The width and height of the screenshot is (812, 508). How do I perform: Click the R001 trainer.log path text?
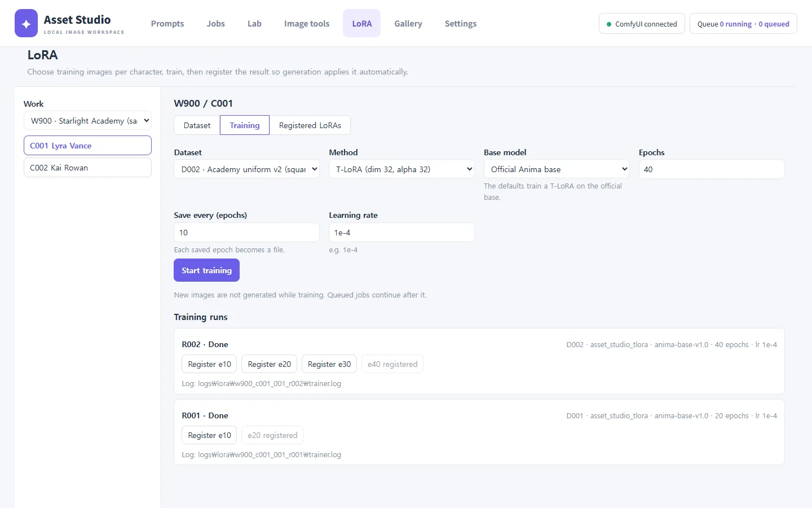tap(261, 455)
